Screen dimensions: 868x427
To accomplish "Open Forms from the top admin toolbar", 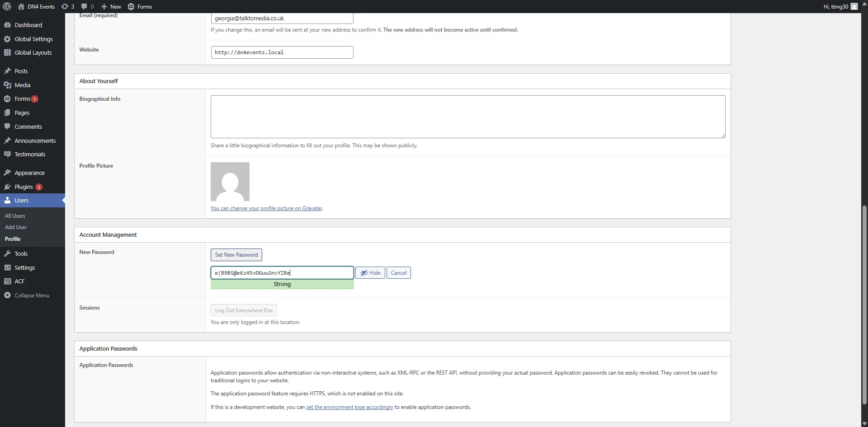I will point(140,6).
